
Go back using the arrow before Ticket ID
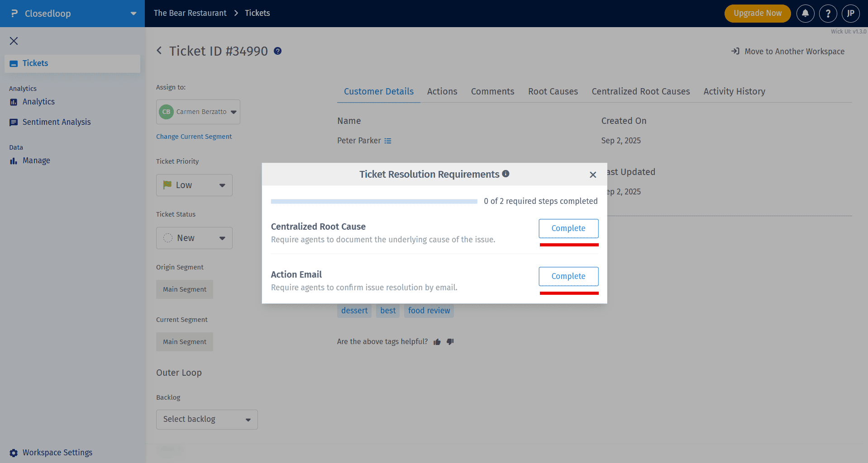click(x=159, y=51)
